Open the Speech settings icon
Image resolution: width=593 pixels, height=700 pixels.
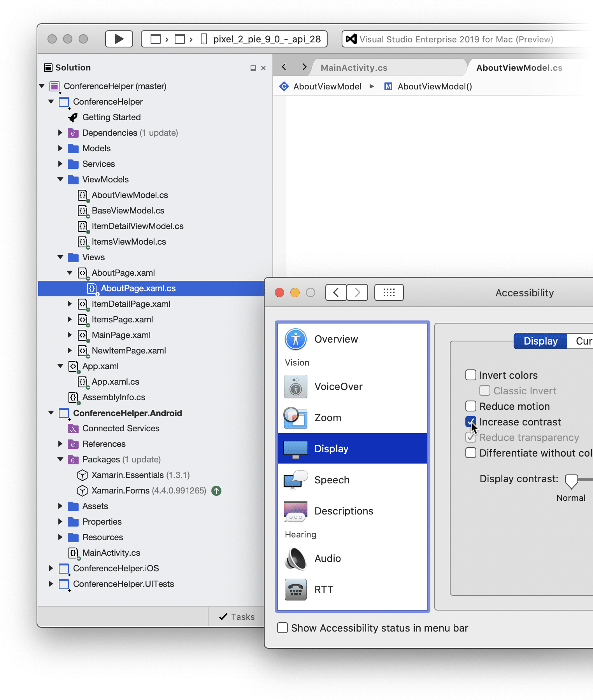tap(296, 480)
